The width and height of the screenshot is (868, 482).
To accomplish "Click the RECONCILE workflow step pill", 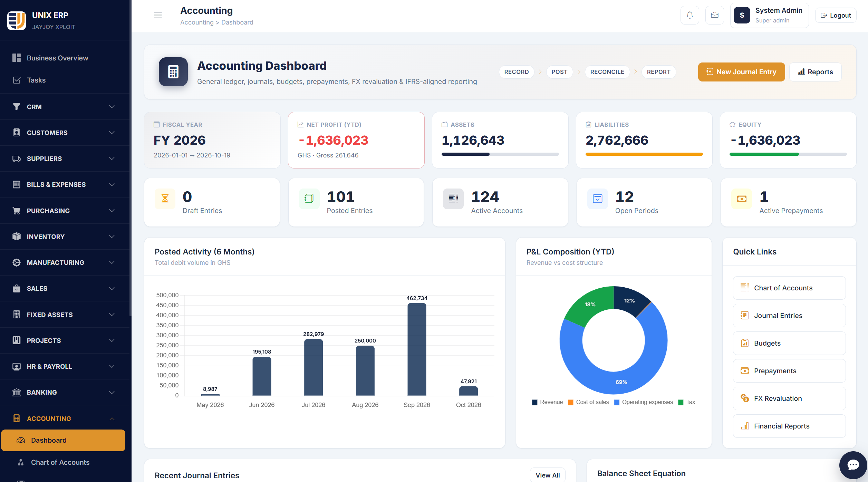I will pyautogui.click(x=607, y=72).
